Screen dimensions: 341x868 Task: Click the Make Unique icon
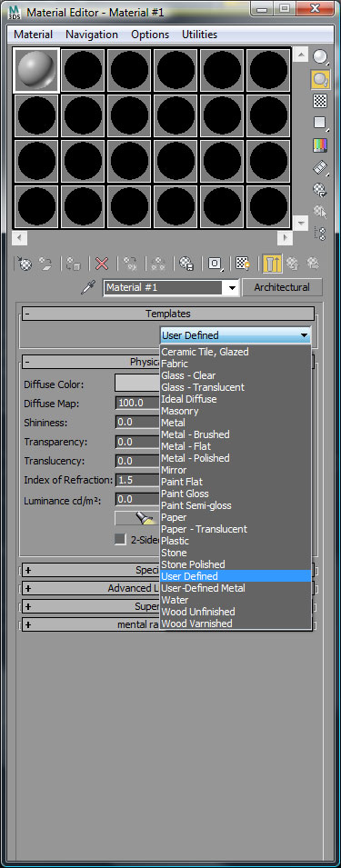(158, 264)
